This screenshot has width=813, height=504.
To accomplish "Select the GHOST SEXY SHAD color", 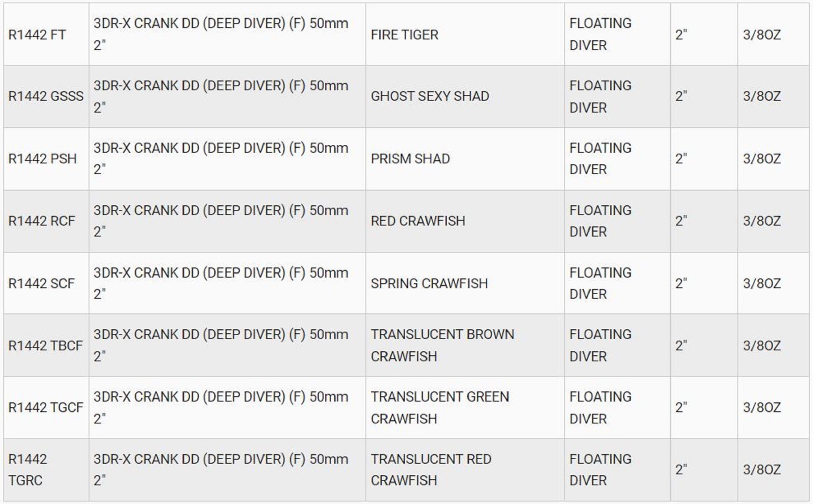I will click(430, 96).
